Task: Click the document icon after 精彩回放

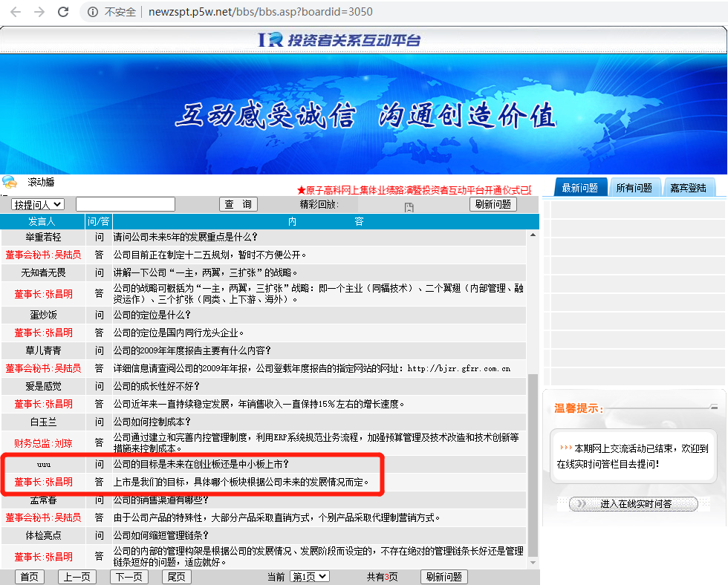Action: click(409, 207)
